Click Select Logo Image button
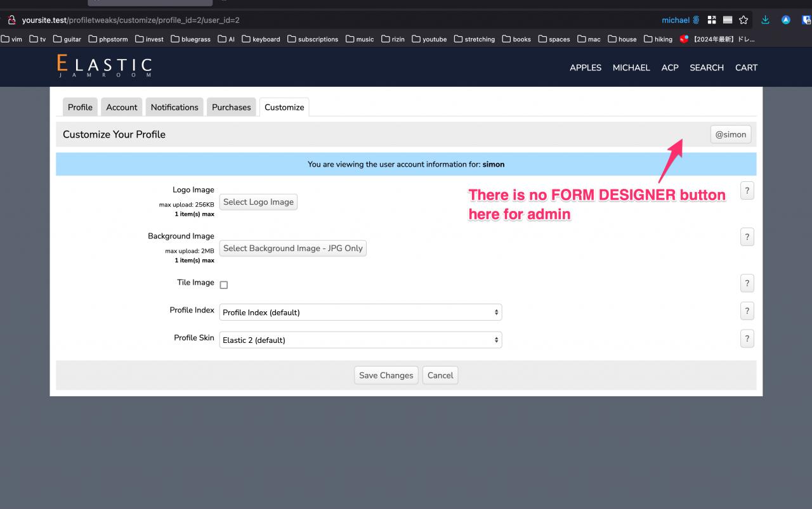The height and width of the screenshot is (509, 812). point(258,202)
